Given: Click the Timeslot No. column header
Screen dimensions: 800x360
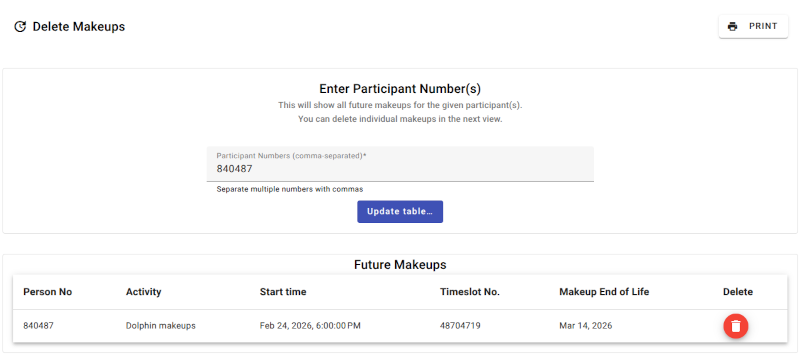Looking at the screenshot, I should 470,292.
